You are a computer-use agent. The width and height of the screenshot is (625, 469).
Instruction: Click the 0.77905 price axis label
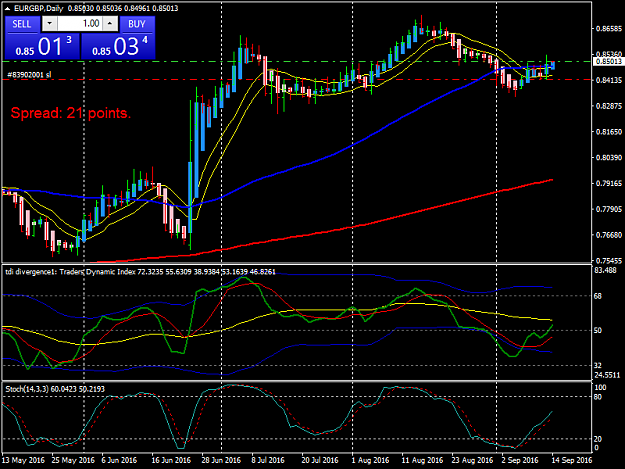609,209
